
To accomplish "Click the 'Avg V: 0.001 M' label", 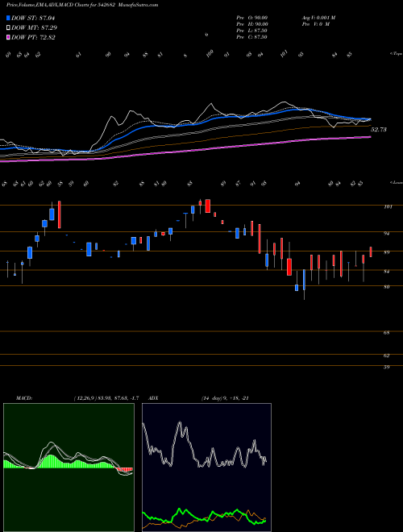I will coord(318,18).
